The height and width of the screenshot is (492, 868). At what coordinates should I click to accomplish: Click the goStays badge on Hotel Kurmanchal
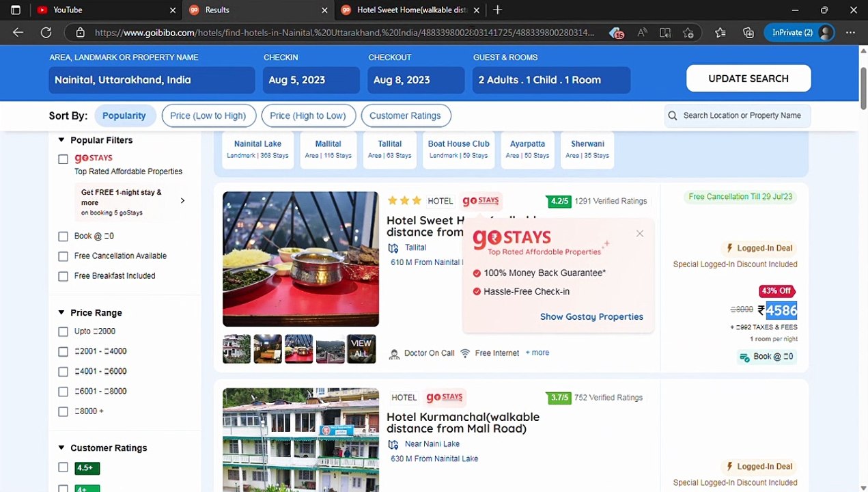445,397
